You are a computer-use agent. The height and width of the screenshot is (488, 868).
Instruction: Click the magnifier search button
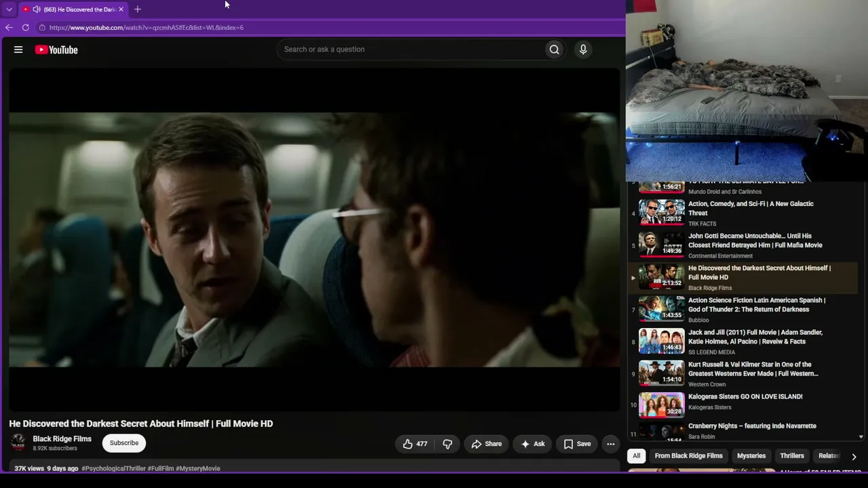[554, 49]
